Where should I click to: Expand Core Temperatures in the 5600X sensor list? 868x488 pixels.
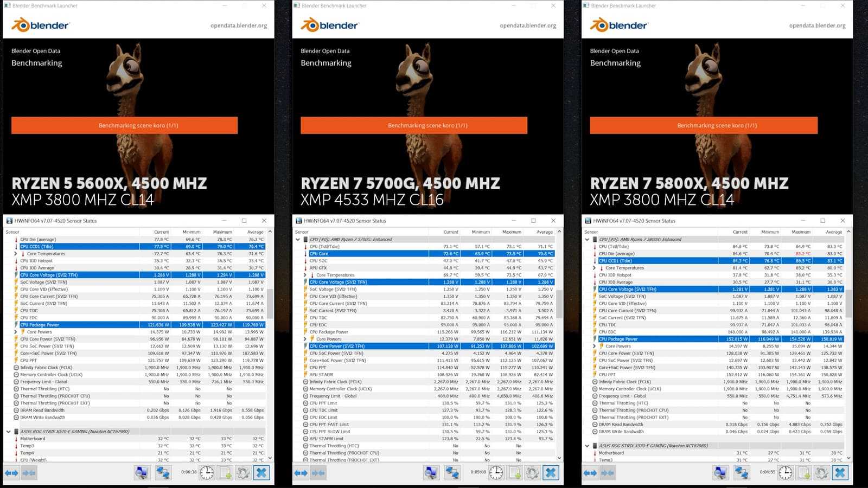tap(15, 254)
